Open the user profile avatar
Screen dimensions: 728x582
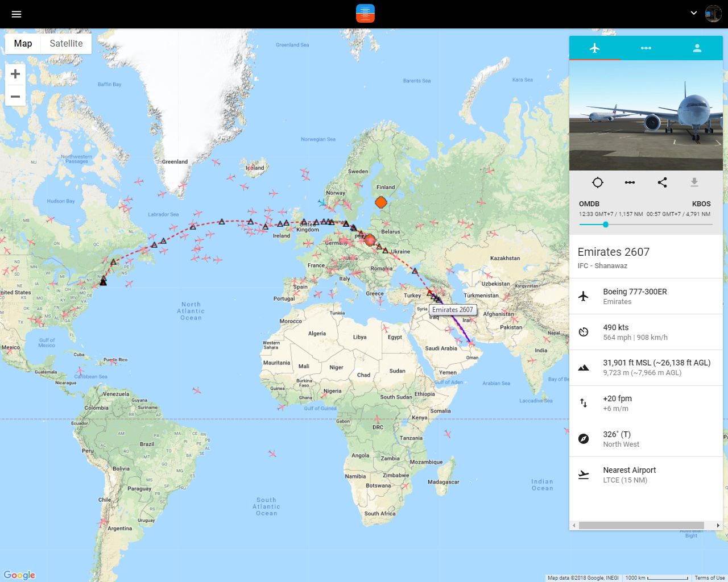[x=713, y=14]
